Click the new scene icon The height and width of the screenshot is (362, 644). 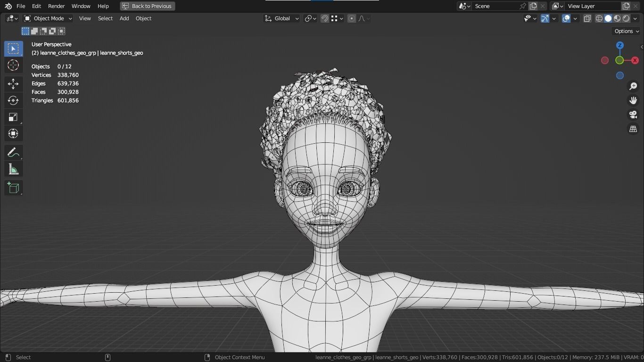pyautogui.click(x=533, y=6)
